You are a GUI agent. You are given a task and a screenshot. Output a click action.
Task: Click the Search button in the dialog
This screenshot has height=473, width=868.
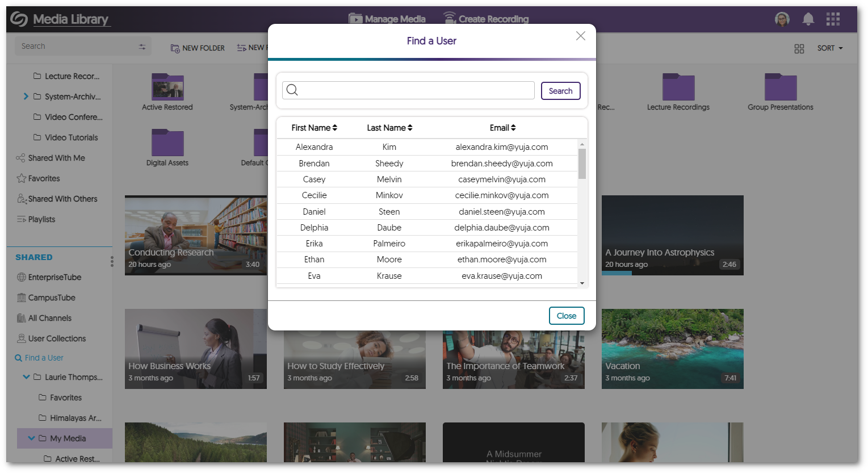pyautogui.click(x=560, y=90)
